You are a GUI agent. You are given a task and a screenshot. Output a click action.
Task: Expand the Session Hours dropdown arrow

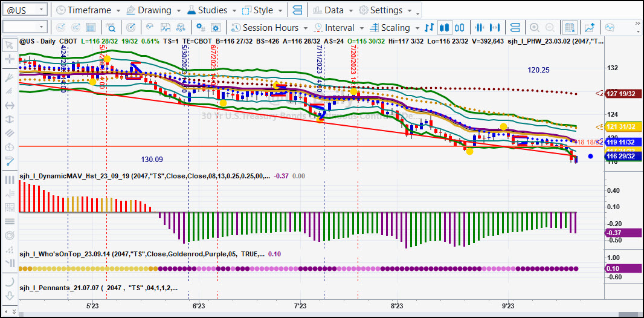(x=305, y=28)
